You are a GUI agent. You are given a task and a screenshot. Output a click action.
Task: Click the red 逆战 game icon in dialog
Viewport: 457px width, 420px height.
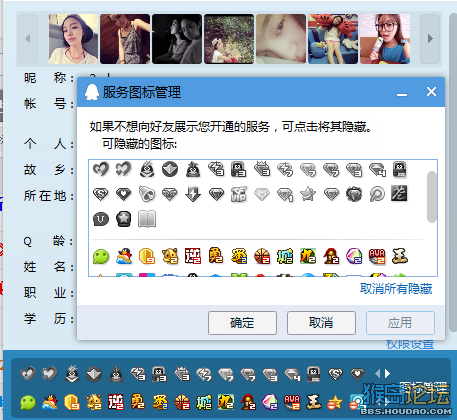tap(193, 256)
